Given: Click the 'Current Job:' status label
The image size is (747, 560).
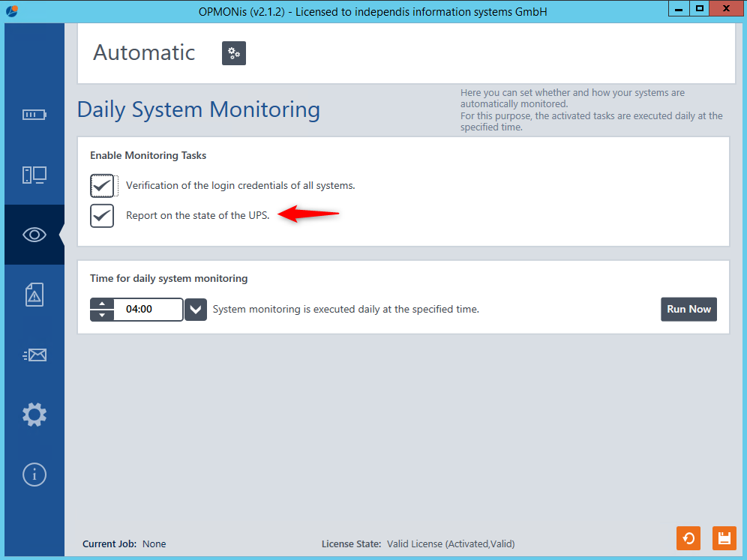Looking at the screenshot, I should [x=109, y=544].
